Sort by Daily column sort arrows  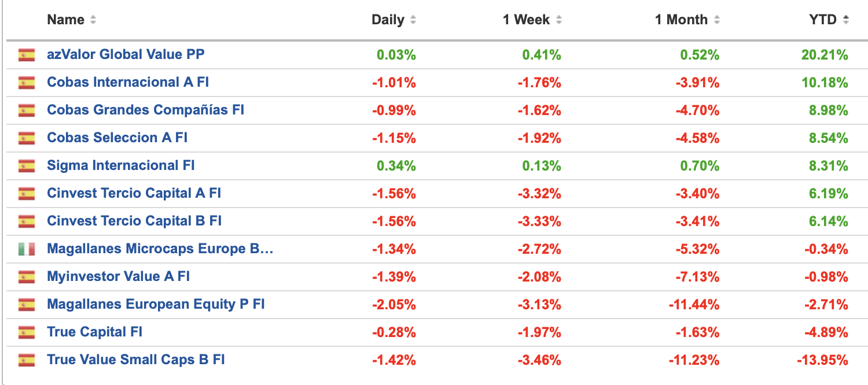[x=413, y=20]
